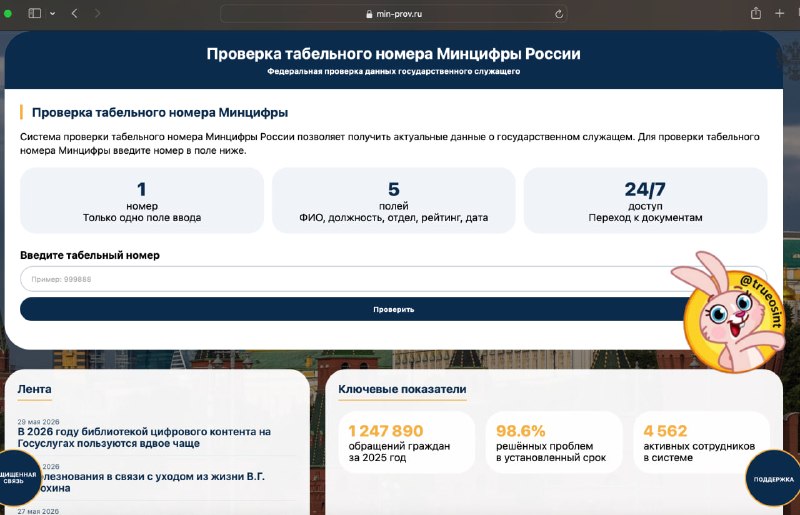Click the 4 562 активных сотрудников figure
Viewport: 800px width, 515px height.
click(702, 443)
